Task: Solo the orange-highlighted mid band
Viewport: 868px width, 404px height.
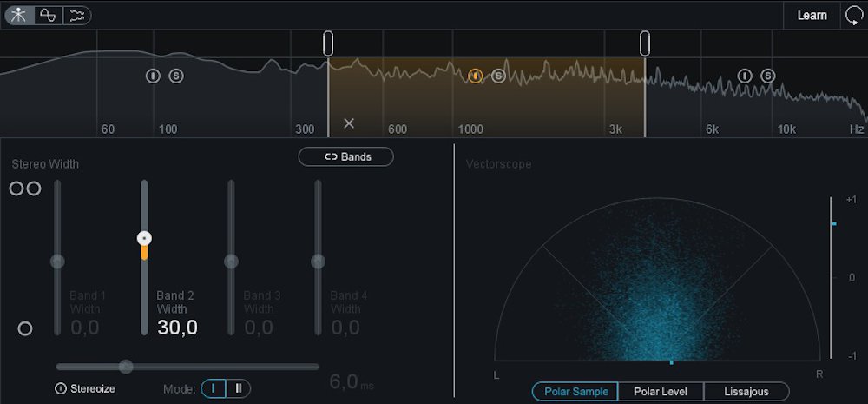Action: pyautogui.click(x=498, y=76)
